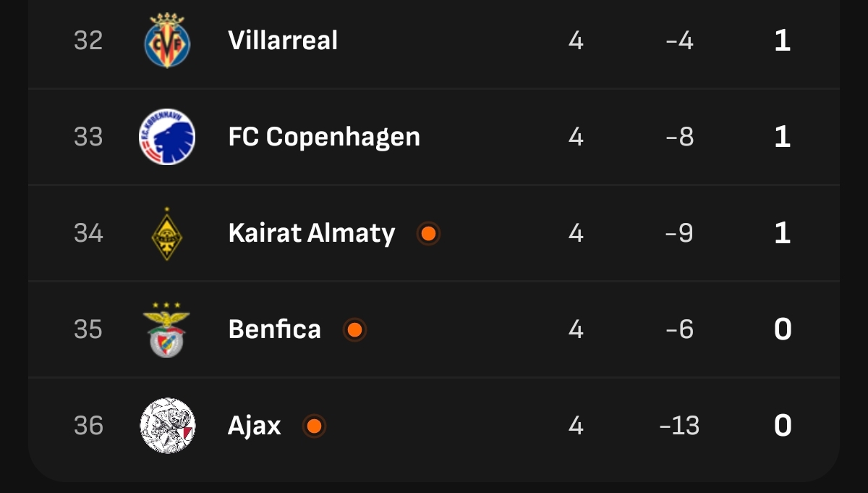The width and height of the screenshot is (868, 493).
Task: Click rank number 36 in standings
Action: point(88,426)
